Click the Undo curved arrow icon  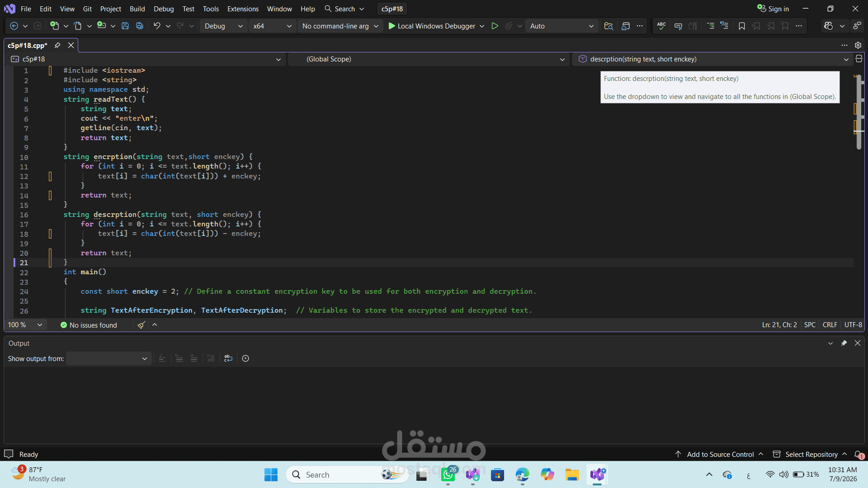tap(157, 26)
